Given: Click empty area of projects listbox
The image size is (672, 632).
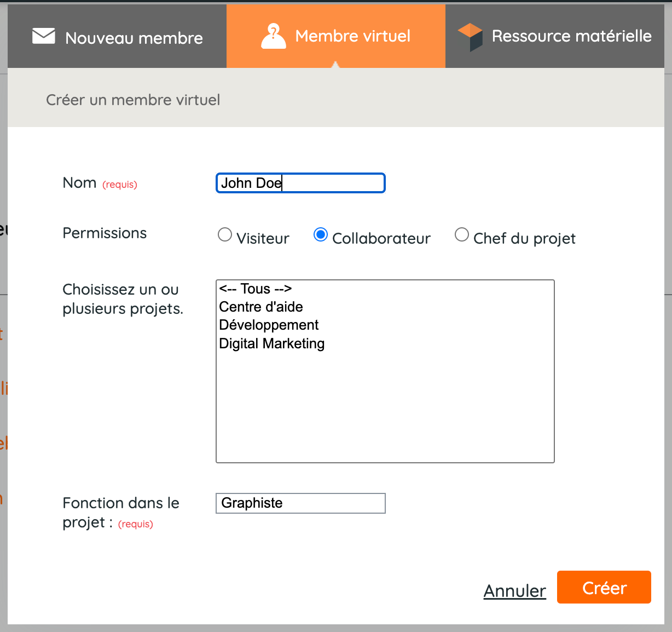Looking at the screenshot, I should click(x=385, y=408).
